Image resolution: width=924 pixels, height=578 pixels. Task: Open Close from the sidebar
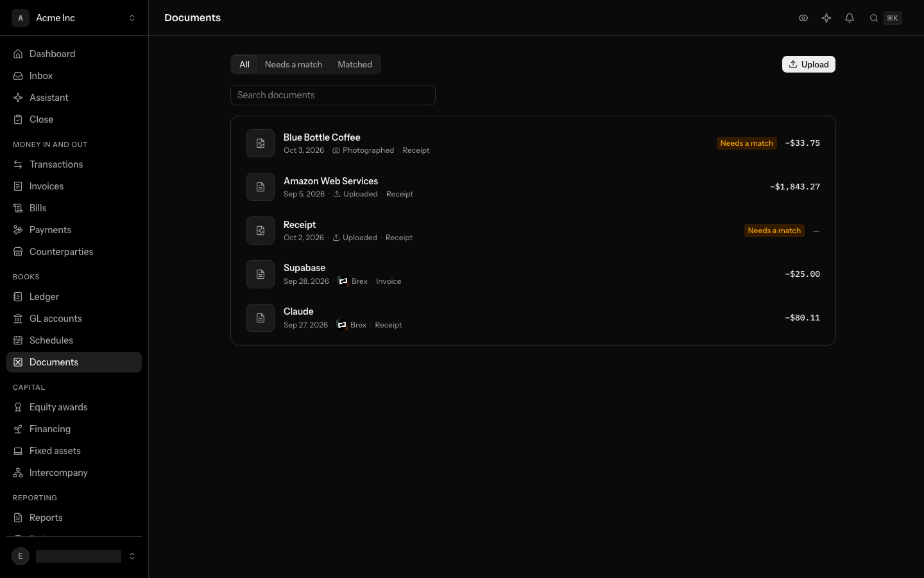tap(74, 119)
